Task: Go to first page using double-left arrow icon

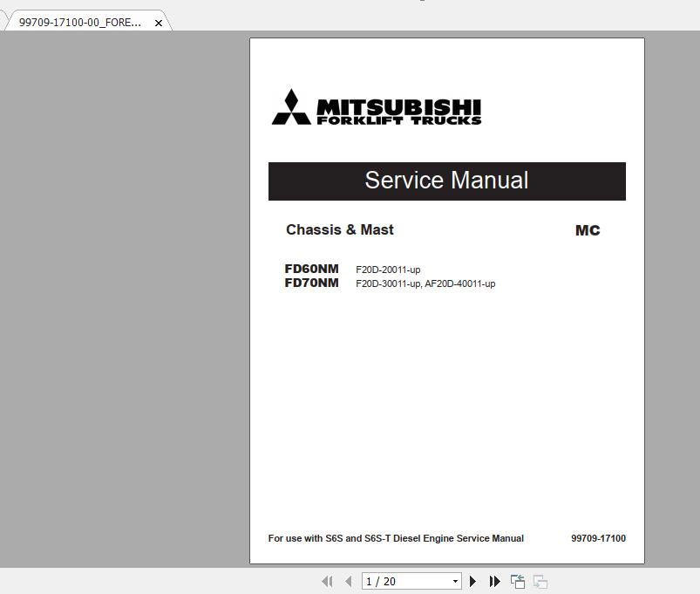Action: [x=328, y=581]
